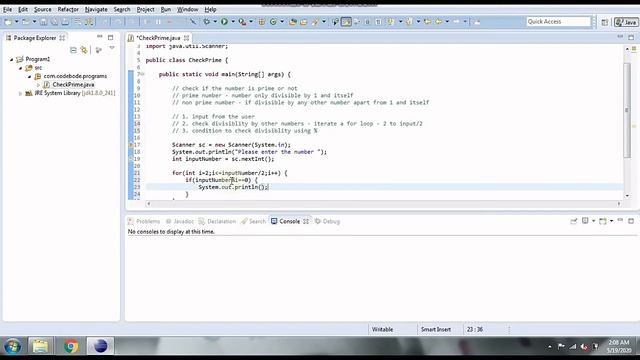Click the Eclipse taskbar icon
The image size is (640, 360).
point(100,347)
